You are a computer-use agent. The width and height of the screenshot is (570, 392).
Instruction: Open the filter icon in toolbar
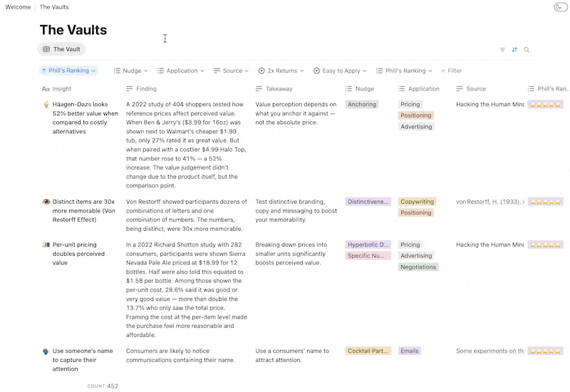pos(502,50)
